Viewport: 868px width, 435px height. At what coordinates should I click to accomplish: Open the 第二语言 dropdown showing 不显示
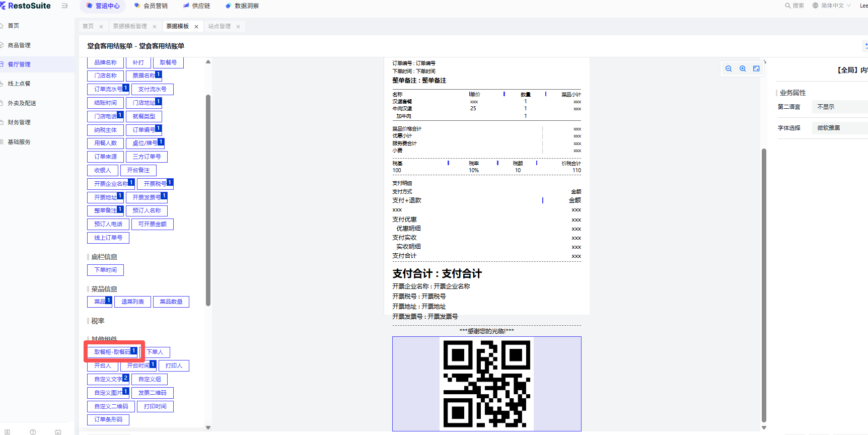[x=841, y=107]
